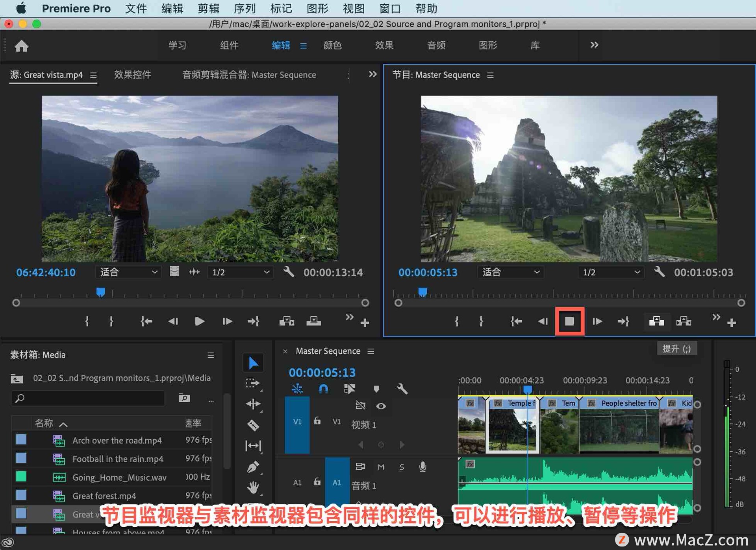Click the Ripple Edit tool
This screenshot has height=550, width=756.
tap(253, 404)
